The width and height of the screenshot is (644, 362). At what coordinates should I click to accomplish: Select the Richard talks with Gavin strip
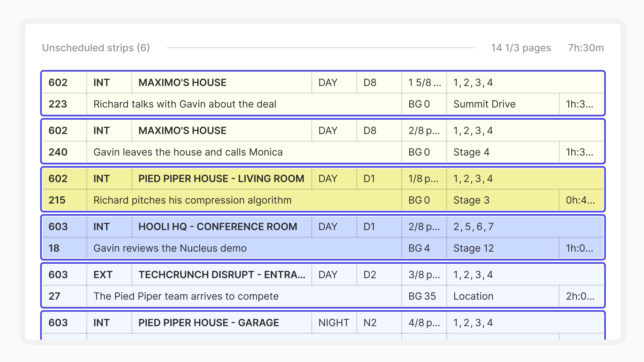(323, 93)
